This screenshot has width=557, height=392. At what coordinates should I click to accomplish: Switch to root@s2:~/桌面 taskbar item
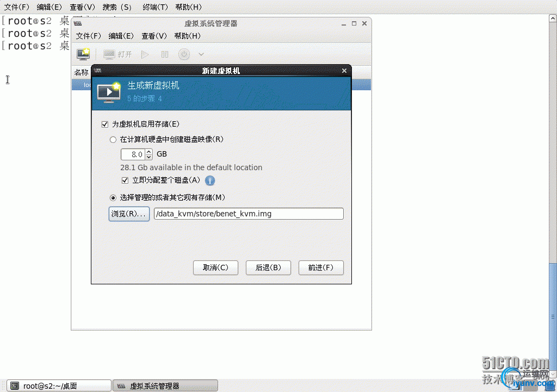[x=59, y=386]
